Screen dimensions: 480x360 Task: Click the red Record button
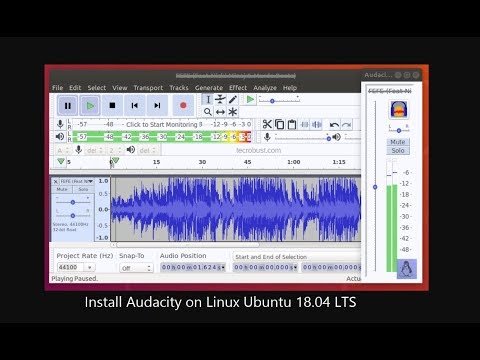[x=183, y=106]
